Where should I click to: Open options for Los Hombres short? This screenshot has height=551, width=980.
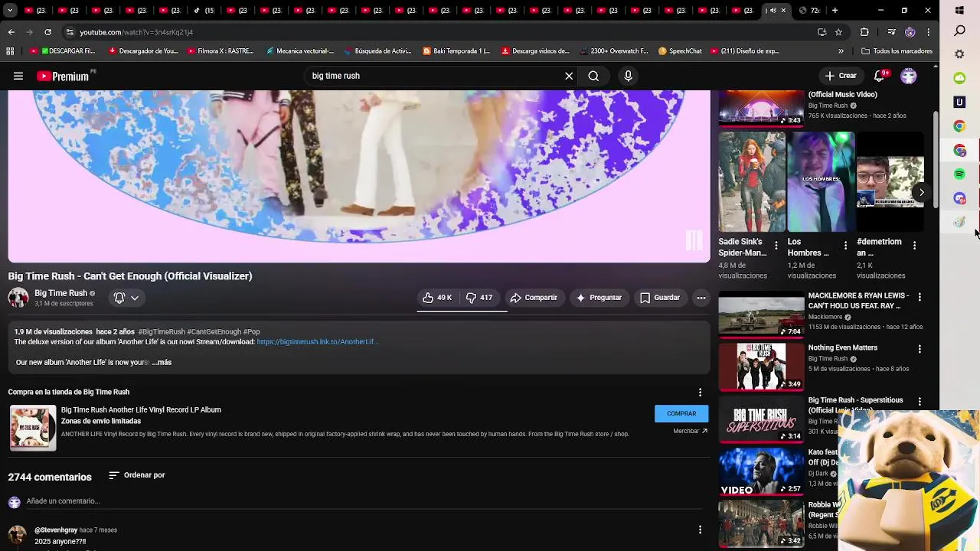click(845, 246)
